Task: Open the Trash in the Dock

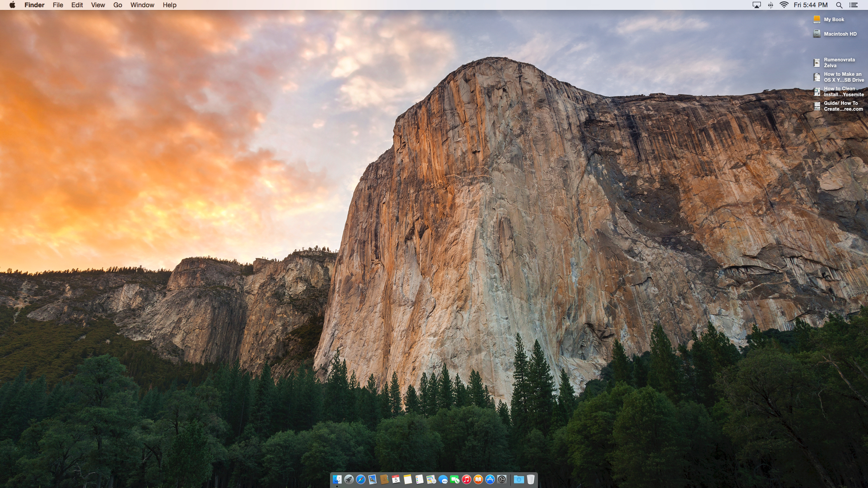Action: (531, 479)
